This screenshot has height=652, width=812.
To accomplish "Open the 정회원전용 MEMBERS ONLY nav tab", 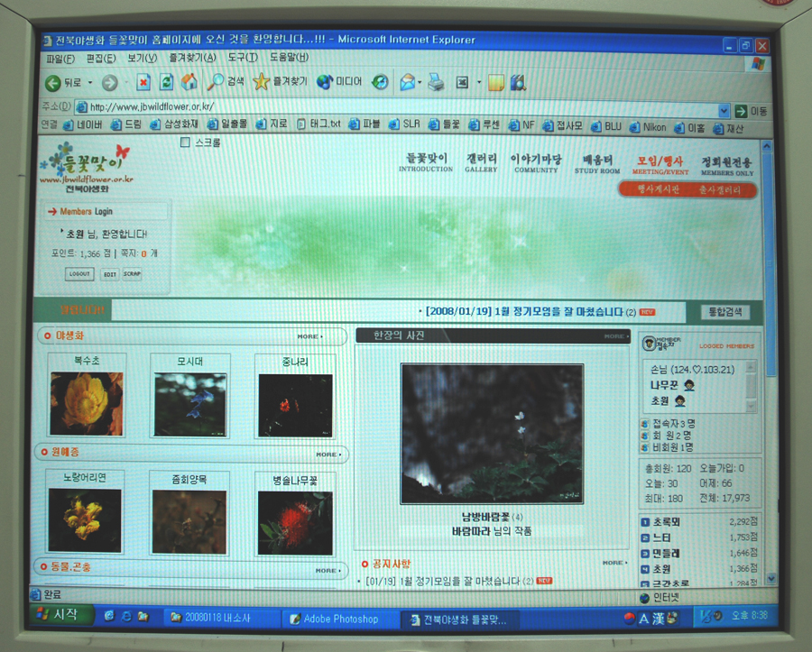I will tap(727, 167).
